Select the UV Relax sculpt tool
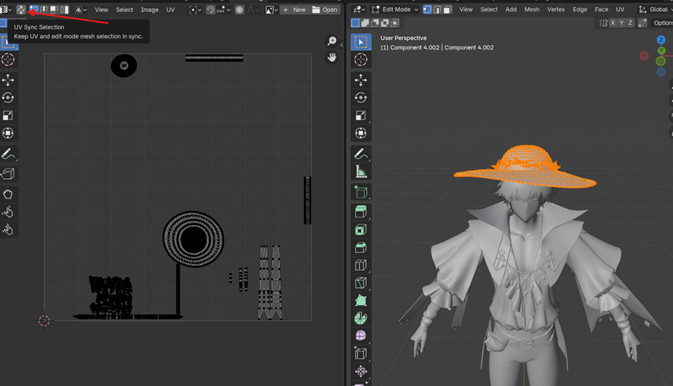 tap(8, 212)
